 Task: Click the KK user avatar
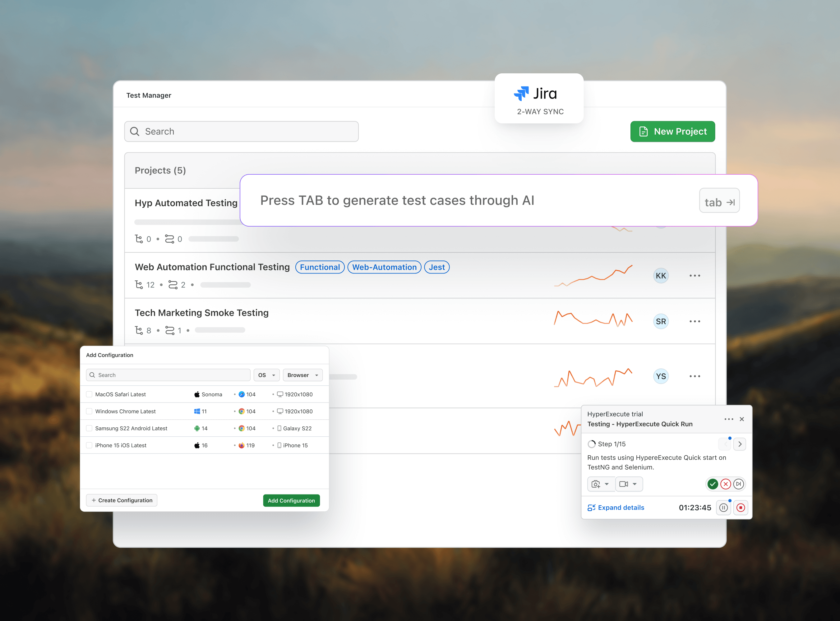tap(661, 276)
